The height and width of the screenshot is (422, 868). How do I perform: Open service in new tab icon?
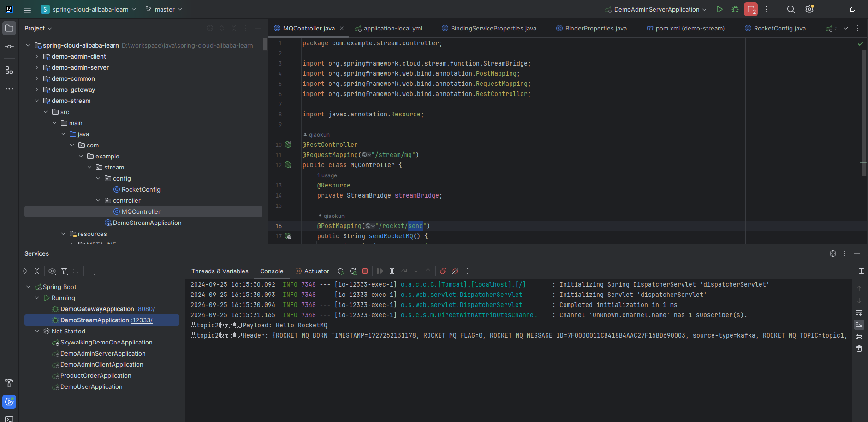click(76, 271)
